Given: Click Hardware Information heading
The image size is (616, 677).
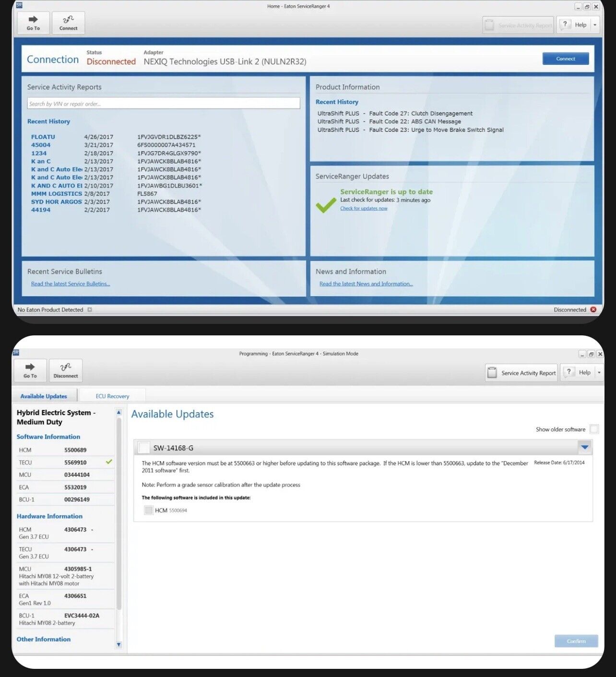Looking at the screenshot, I should tap(49, 516).
